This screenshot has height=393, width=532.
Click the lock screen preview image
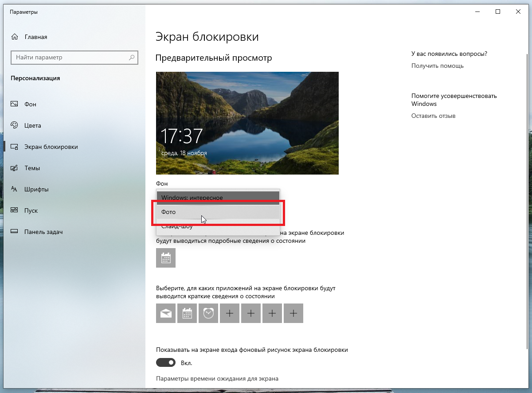click(x=247, y=123)
